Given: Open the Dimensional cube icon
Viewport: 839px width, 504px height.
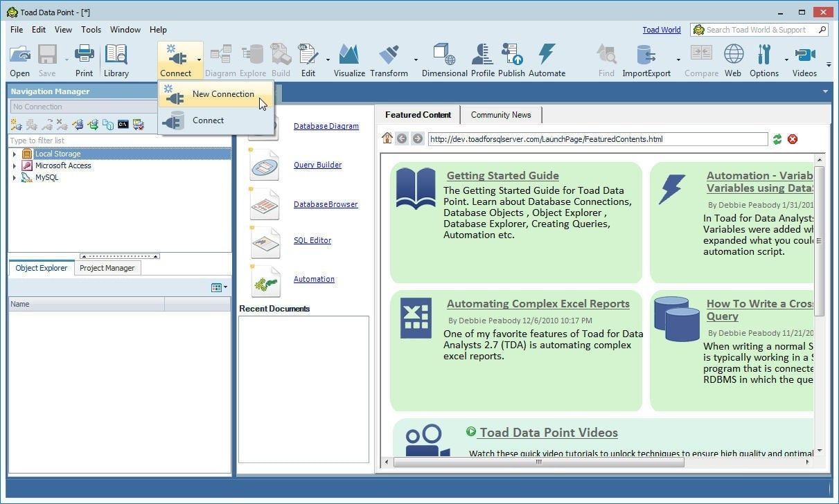Looking at the screenshot, I should point(443,55).
